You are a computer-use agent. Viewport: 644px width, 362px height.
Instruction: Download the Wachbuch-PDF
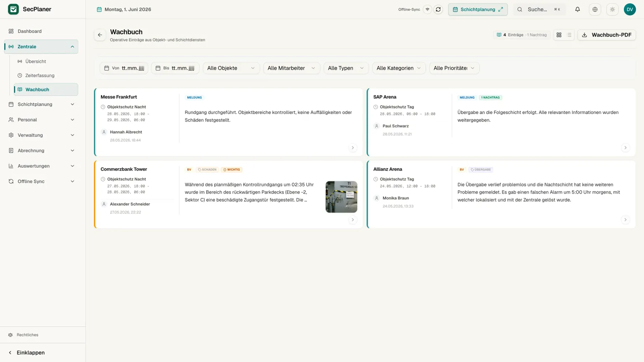pyautogui.click(x=606, y=35)
